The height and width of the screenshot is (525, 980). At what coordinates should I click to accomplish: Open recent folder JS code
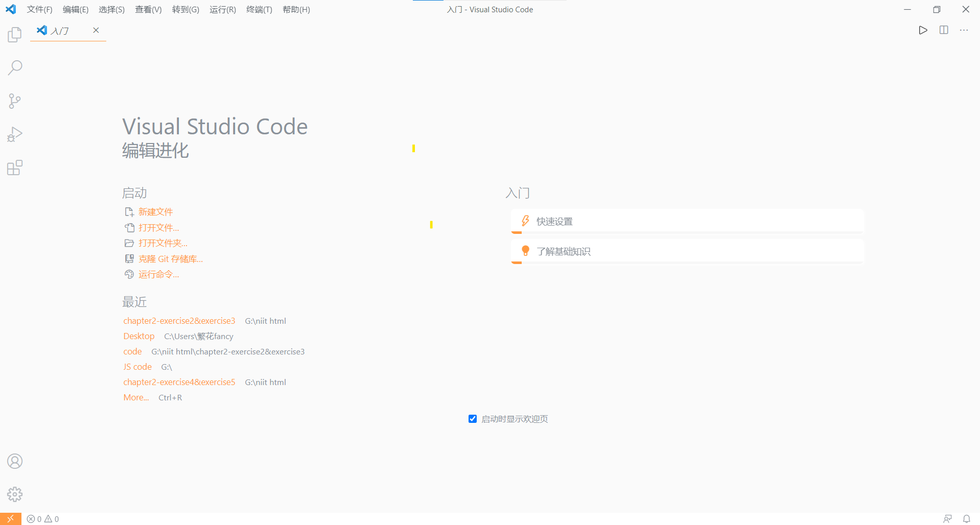[x=137, y=367]
